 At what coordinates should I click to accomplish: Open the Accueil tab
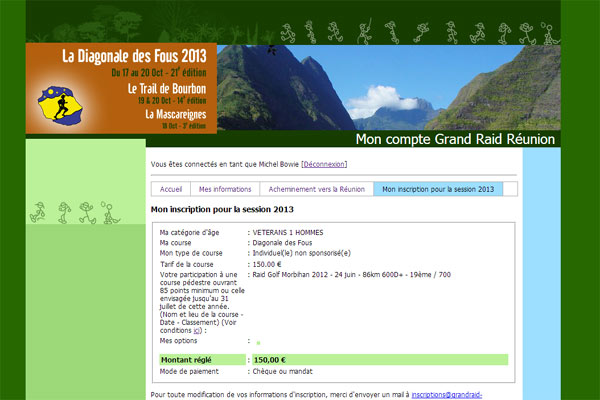tap(171, 189)
